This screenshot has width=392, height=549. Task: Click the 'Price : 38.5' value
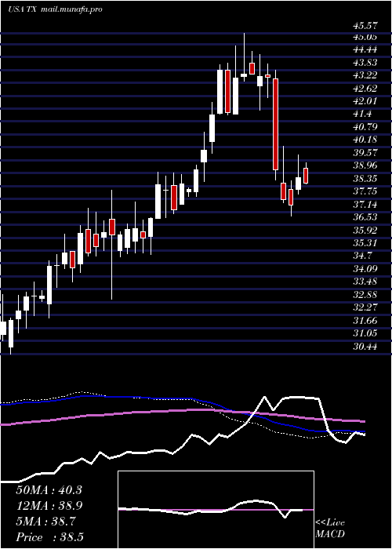click(x=49, y=537)
